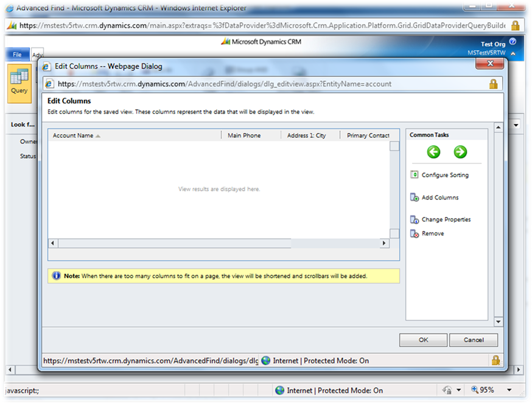Screen dimensions: 532x404
Task: Select the Account Name column header
Action: (x=135, y=135)
